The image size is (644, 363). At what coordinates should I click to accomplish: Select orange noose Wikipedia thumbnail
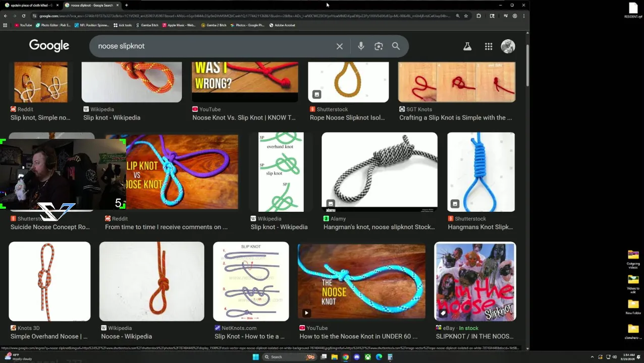tap(152, 281)
